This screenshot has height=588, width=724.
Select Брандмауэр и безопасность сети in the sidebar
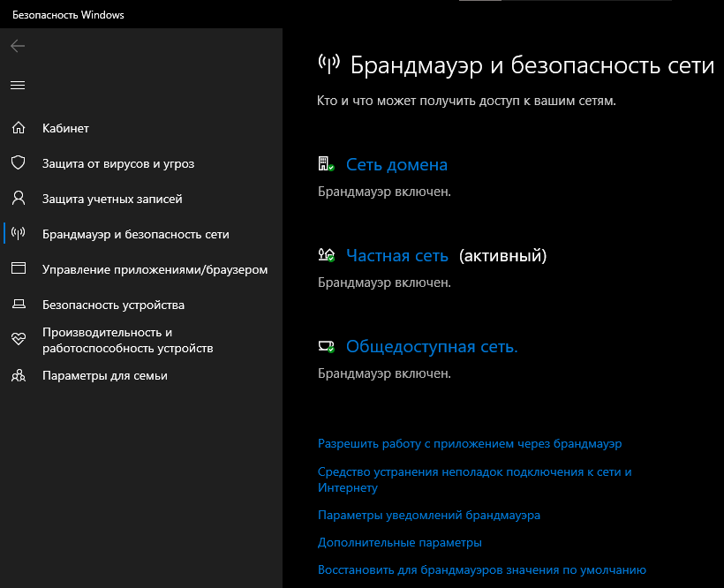tap(136, 235)
